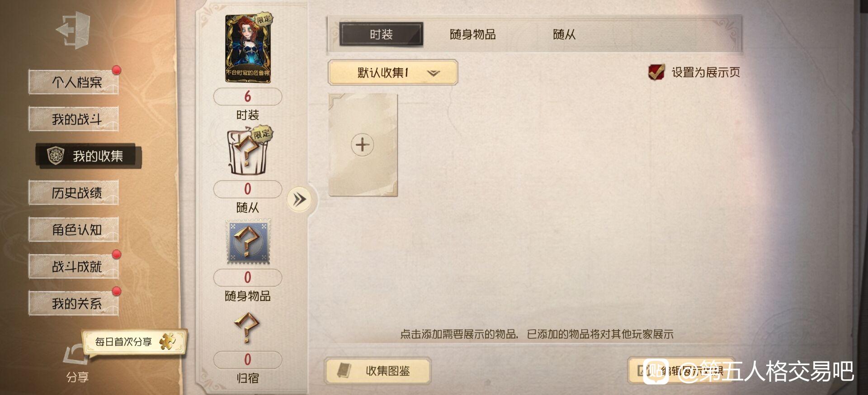868x395 pixels.
Task: Switch to the 随从 tab
Action: click(564, 34)
